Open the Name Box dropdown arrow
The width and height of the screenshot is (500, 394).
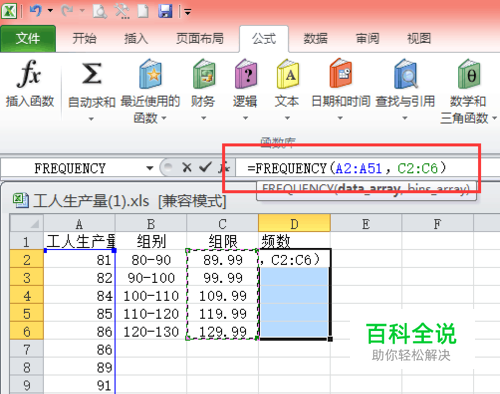point(150,168)
